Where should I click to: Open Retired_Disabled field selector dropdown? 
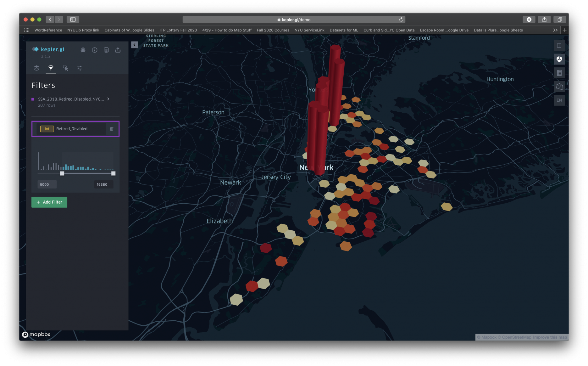71,129
